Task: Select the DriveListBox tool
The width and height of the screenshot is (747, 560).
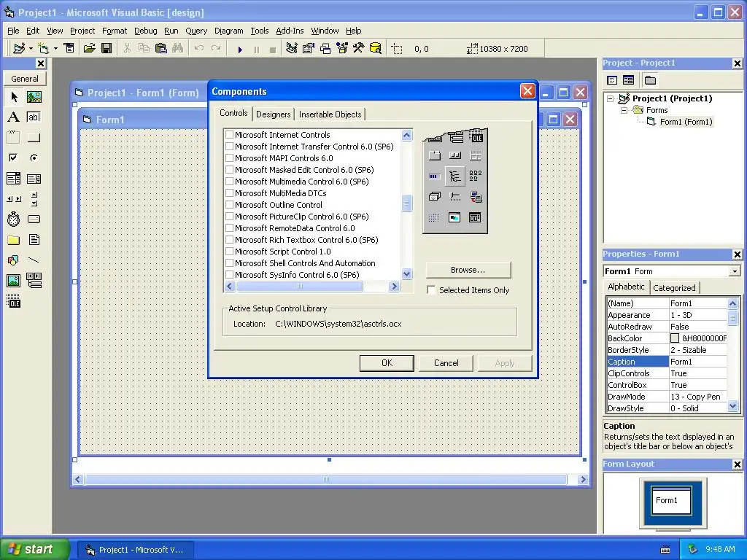Action: pos(34,219)
